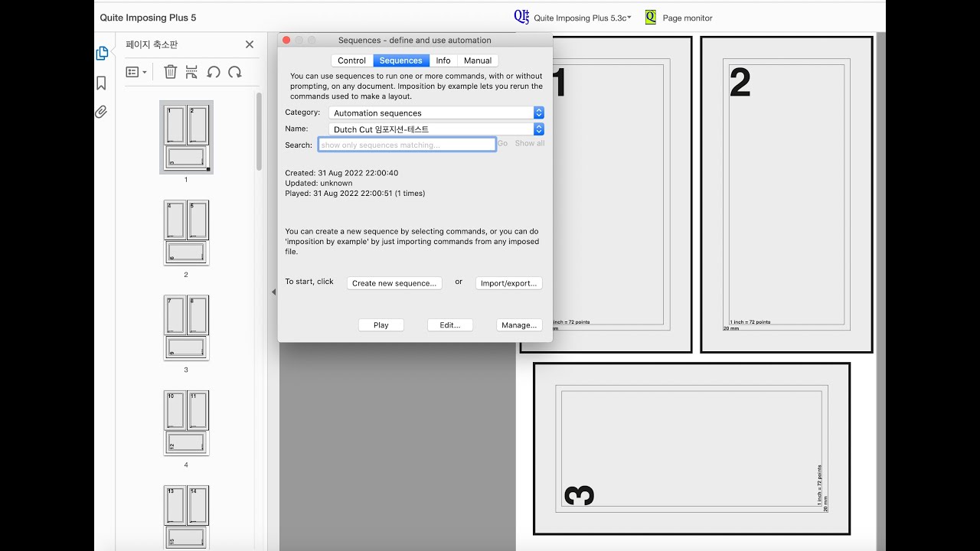Click the Page monitor icon

click(x=651, y=17)
